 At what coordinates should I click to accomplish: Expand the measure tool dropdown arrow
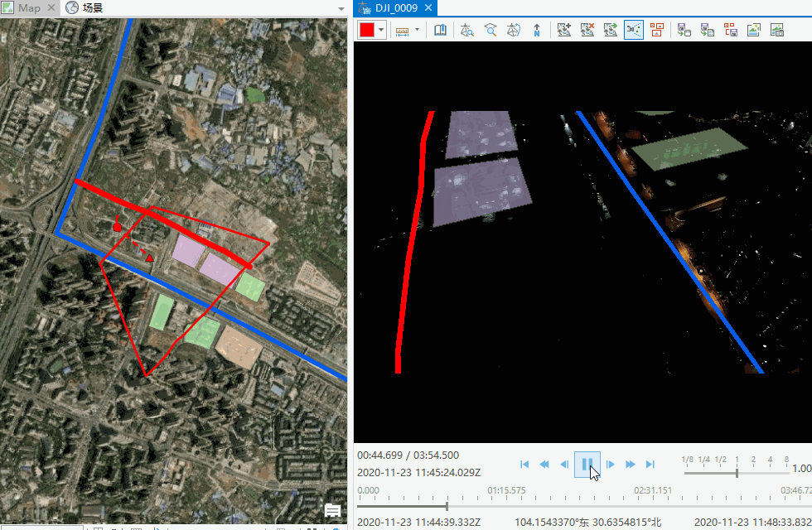tap(417, 30)
